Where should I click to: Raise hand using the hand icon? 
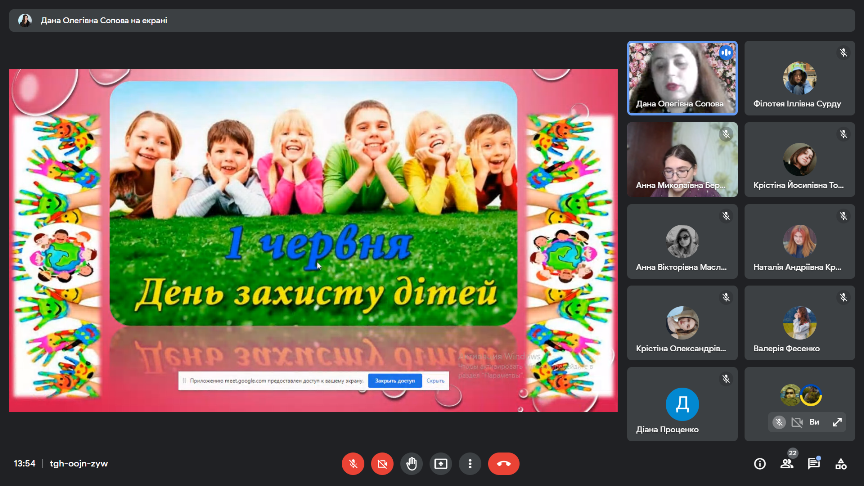pyautogui.click(x=411, y=464)
